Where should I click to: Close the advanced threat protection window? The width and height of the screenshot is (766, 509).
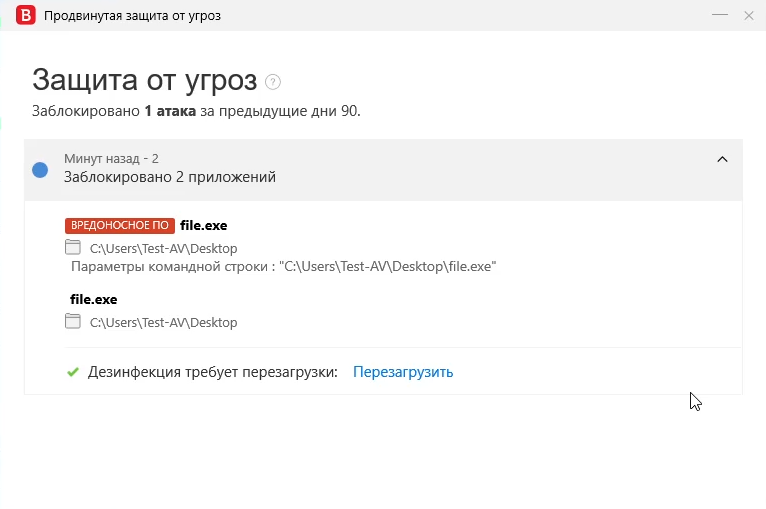click(x=749, y=16)
